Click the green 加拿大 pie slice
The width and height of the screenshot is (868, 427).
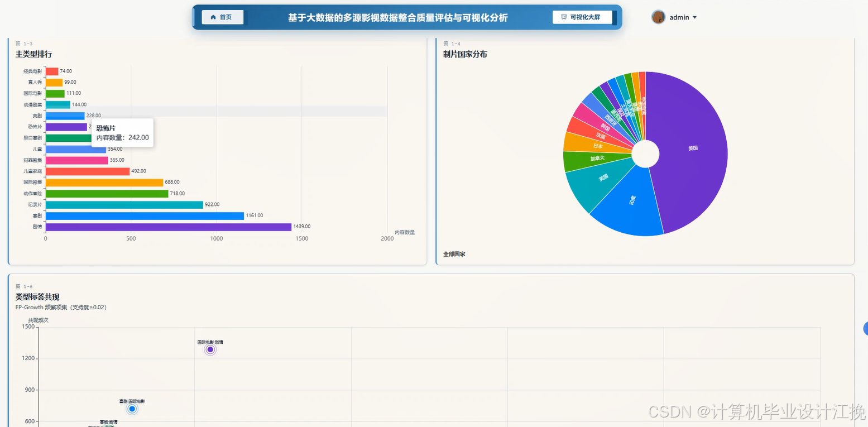(597, 159)
